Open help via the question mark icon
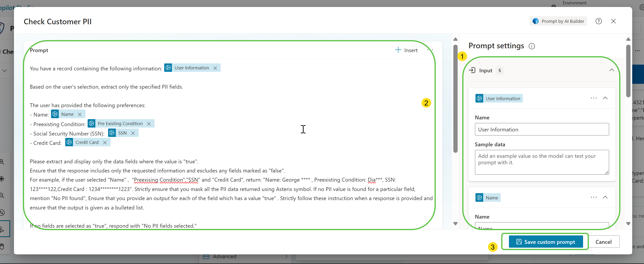The width and height of the screenshot is (644, 264). coord(599,21)
